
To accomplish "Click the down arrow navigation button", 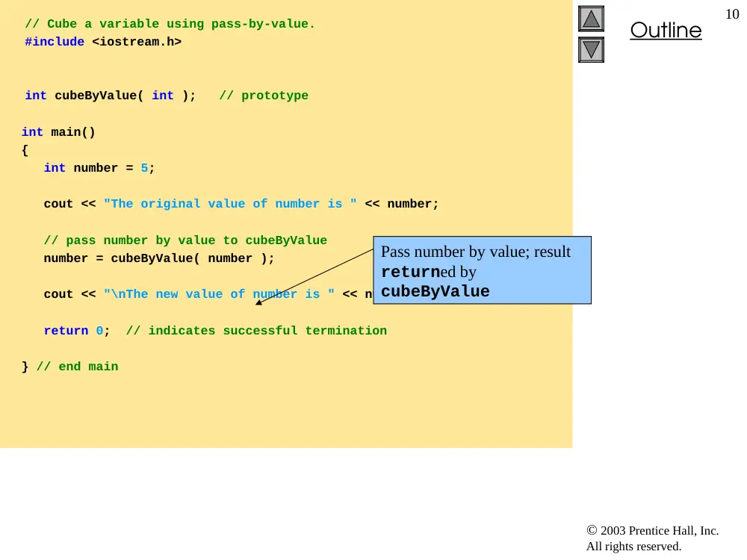I will pyautogui.click(x=591, y=49).
